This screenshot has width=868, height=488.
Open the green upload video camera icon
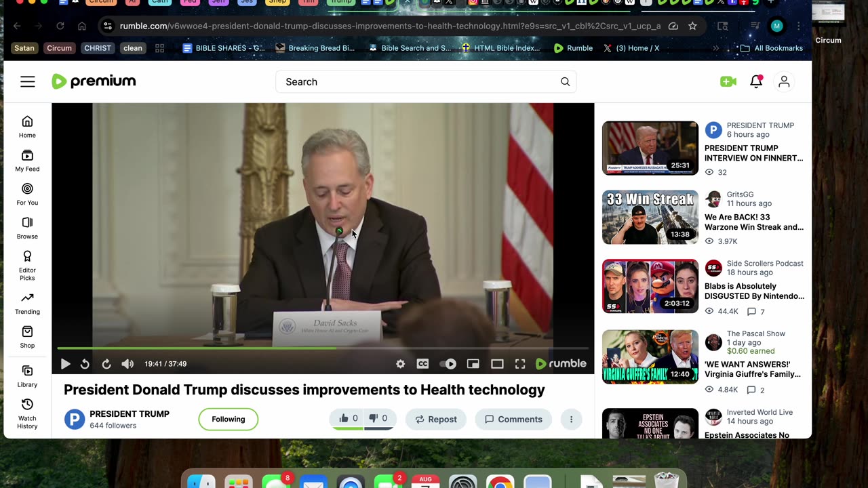728,81
